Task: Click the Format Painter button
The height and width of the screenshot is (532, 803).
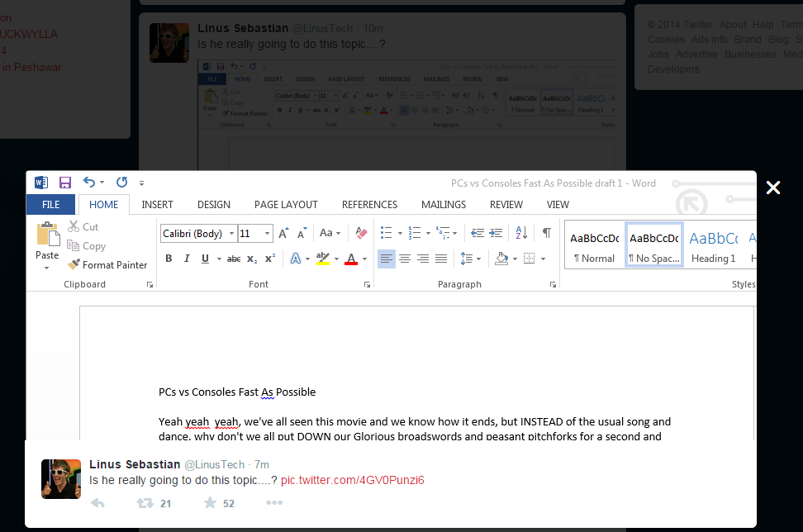Action: tap(107, 264)
